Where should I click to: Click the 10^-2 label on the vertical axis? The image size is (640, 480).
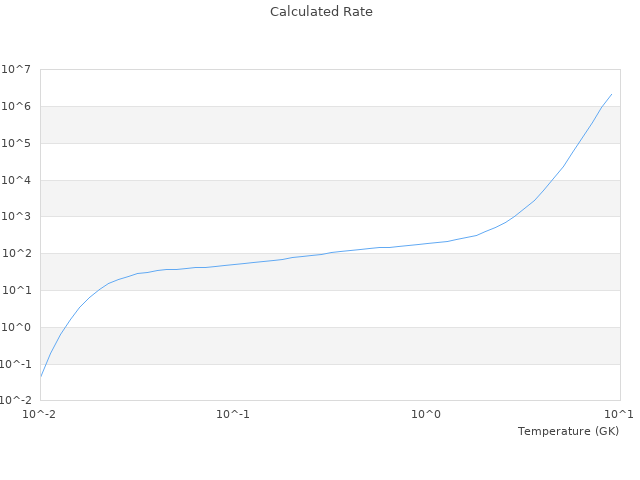point(15,401)
